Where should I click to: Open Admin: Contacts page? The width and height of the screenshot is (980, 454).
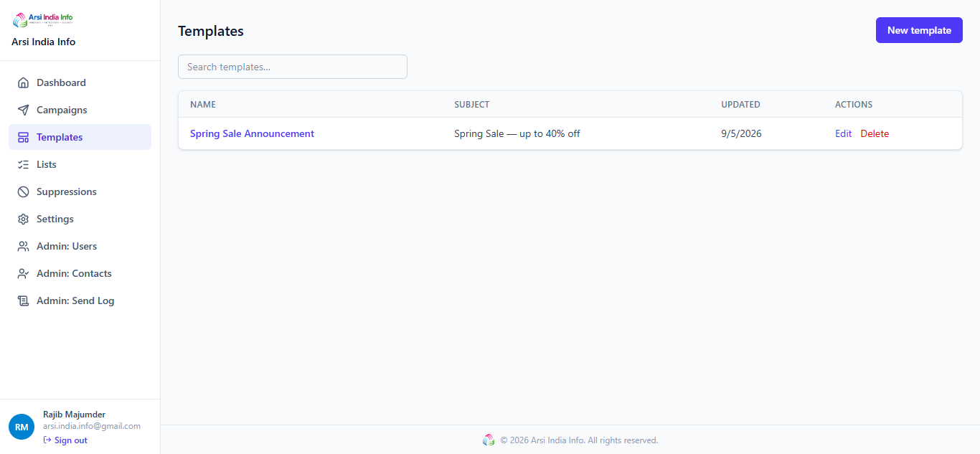(x=80, y=273)
